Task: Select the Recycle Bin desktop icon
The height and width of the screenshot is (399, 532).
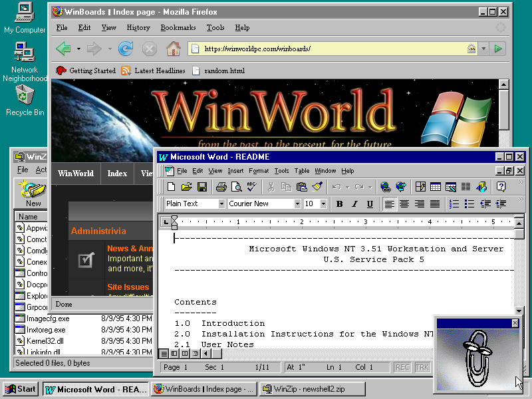Action: [25, 100]
